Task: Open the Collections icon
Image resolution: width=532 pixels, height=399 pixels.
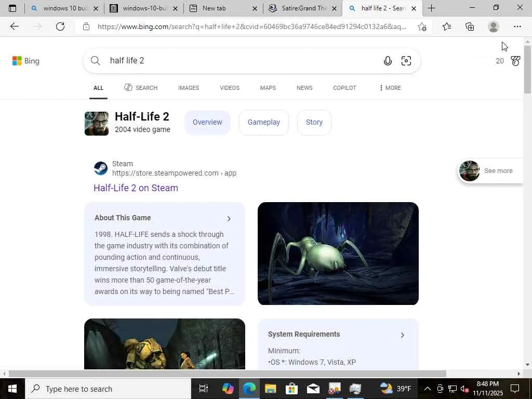Action: (470, 26)
